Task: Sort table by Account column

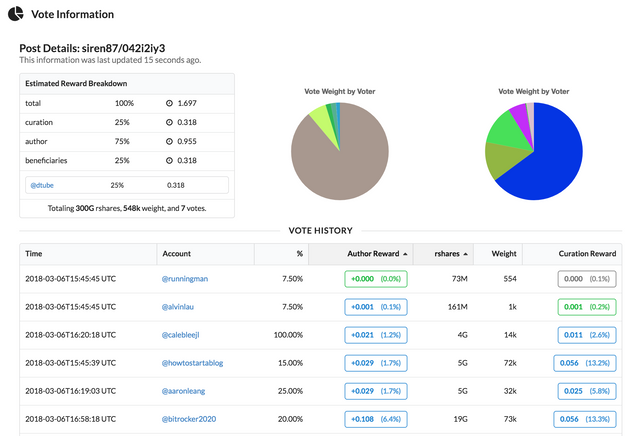Action: (x=205, y=254)
